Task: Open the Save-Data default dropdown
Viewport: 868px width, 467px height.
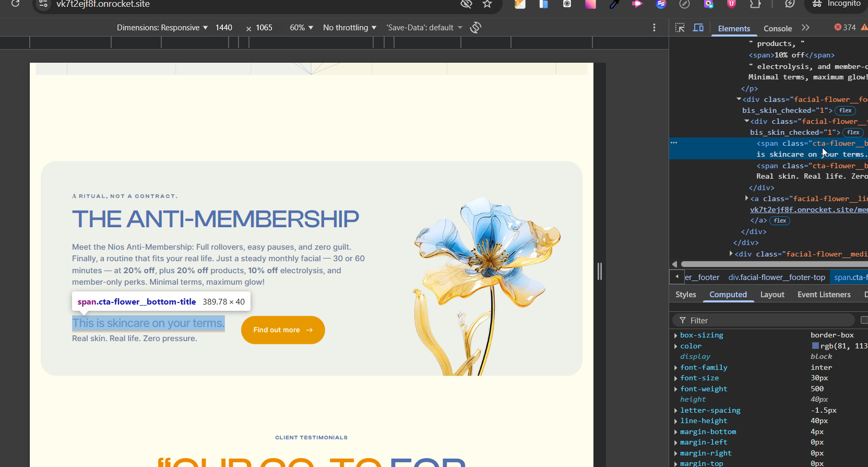Action: pos(424,28)
